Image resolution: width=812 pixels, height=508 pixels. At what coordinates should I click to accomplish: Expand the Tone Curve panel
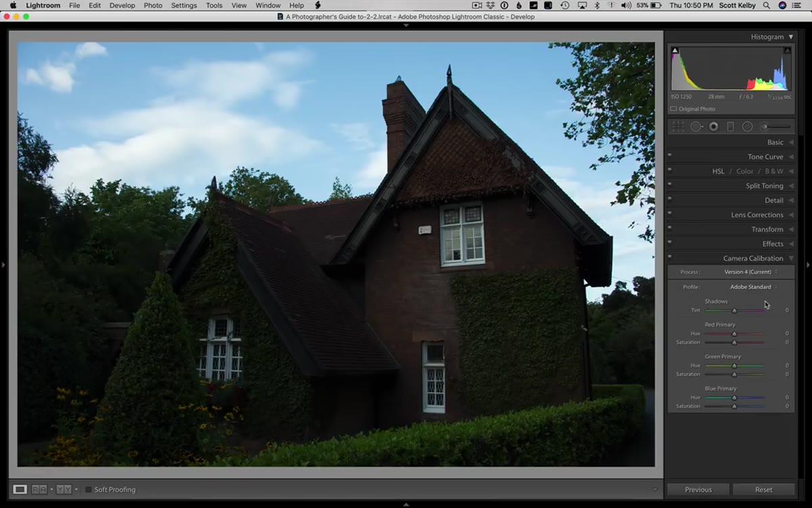tap(791, 157)
